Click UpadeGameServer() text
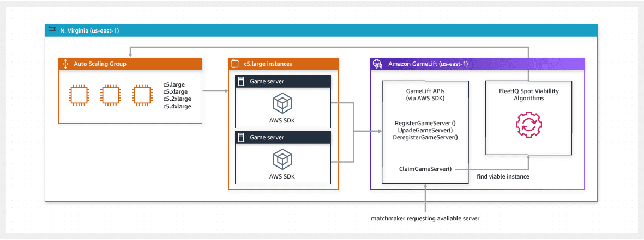 click(x=425, y=130)
